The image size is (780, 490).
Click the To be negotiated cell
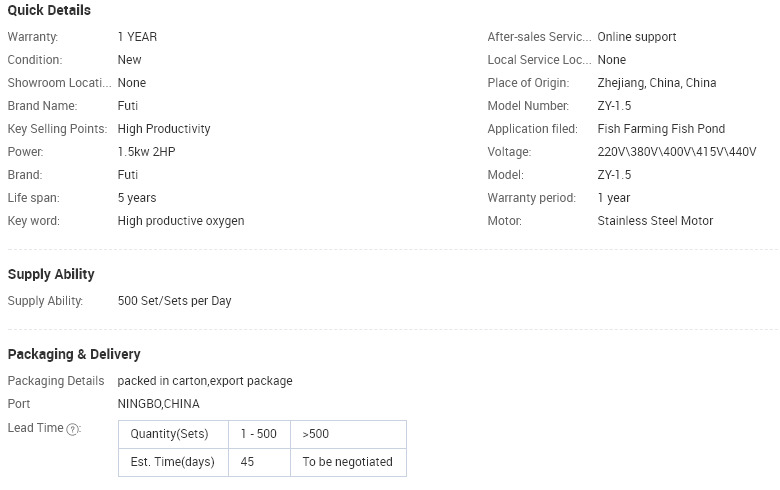(x=348, y=462)
